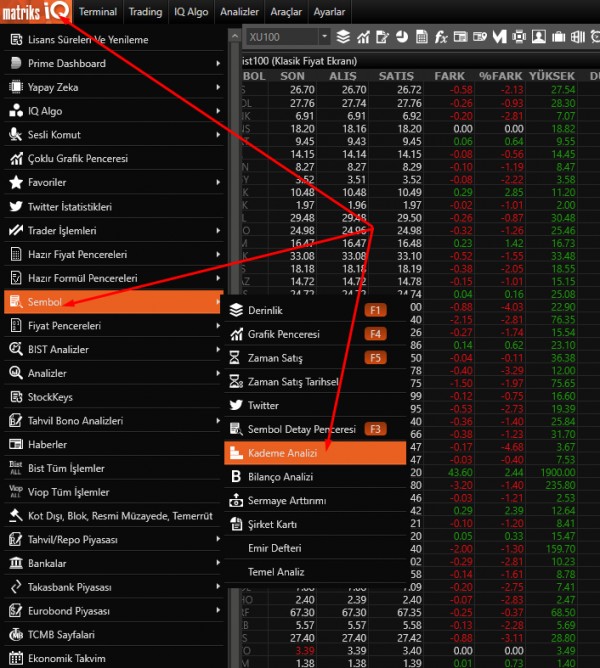Click the Şirket Kartı document icon
Image resolution: width=600 pixels, height=668 pixels.
point(236,524)
